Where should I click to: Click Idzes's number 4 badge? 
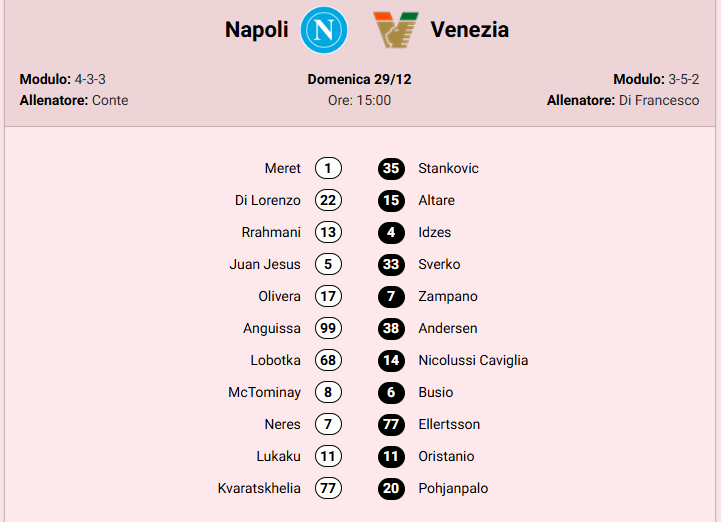click(x=391, y=232)
